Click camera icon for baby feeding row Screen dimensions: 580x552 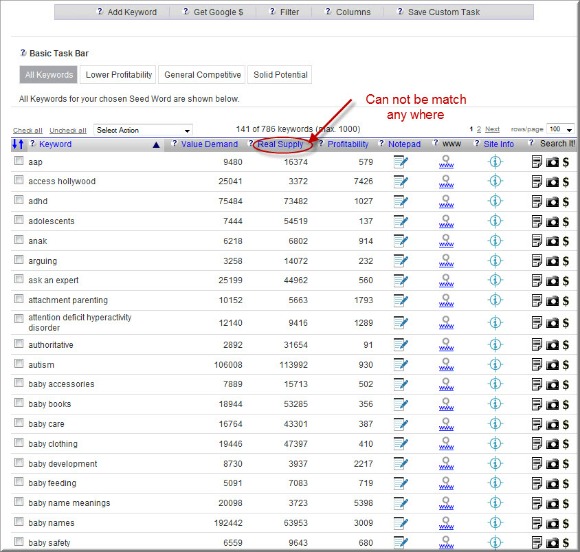552,484
